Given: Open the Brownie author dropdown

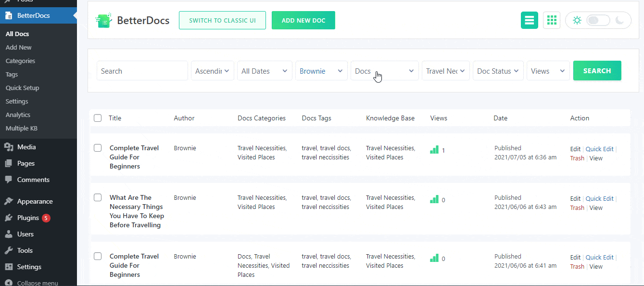Looking at the screenshot, I should coord(321,71).
